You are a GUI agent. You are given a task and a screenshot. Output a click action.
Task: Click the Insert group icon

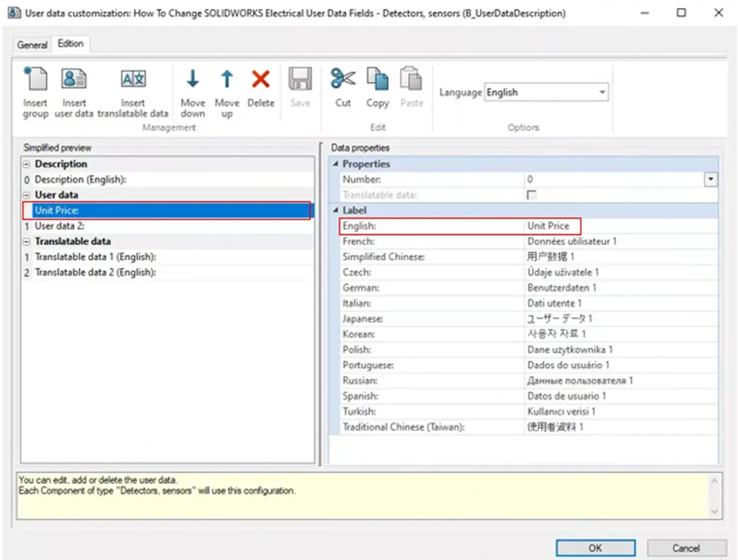(x=36, y=79)
